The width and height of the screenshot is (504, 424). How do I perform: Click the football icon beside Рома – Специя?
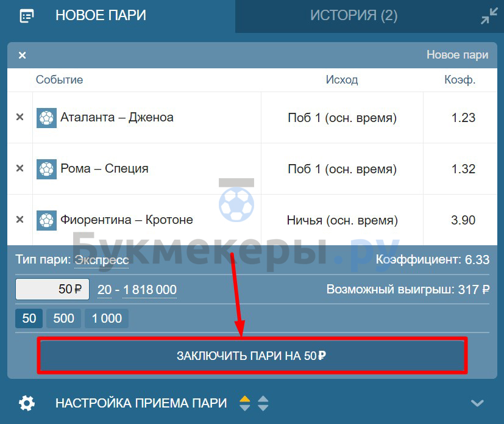pos(46,169)
